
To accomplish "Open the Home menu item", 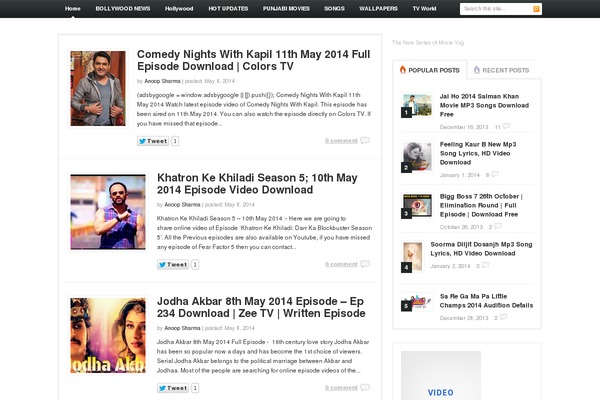I will [73, 8].
